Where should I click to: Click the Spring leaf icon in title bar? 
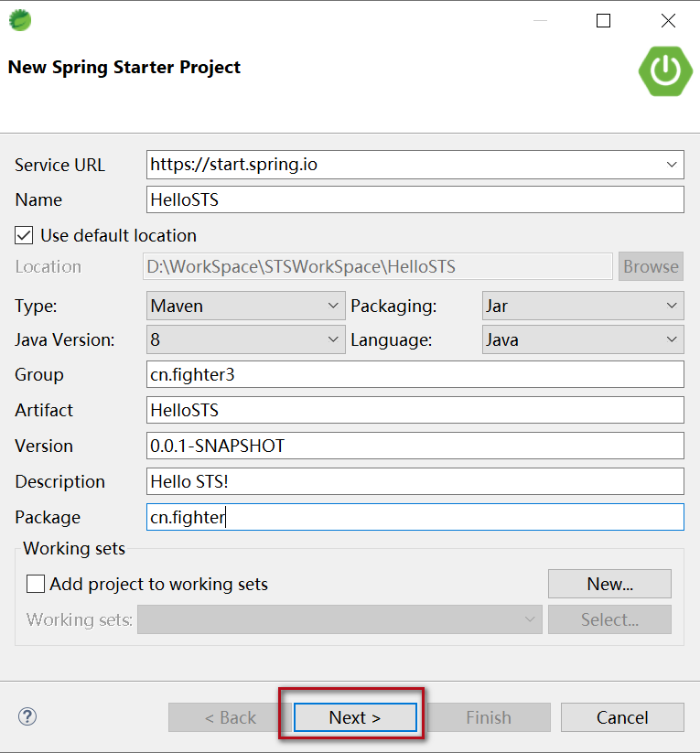point(19,19)
